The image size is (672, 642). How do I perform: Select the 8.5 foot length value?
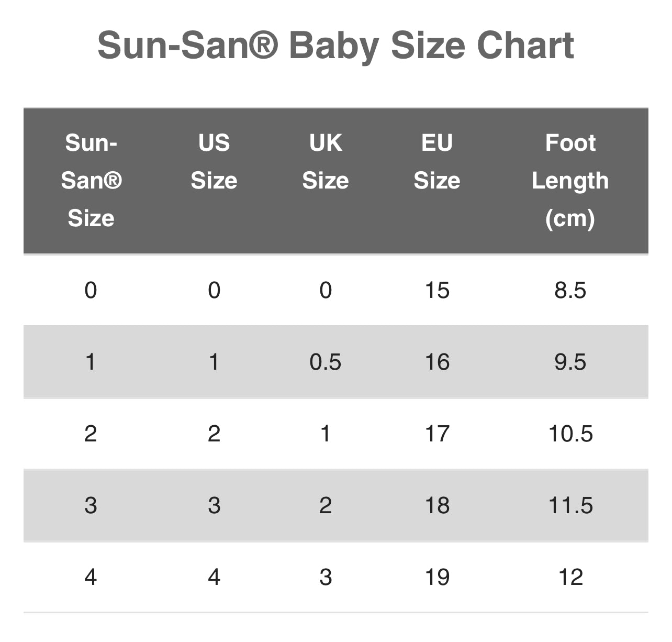tap(570, 290)
